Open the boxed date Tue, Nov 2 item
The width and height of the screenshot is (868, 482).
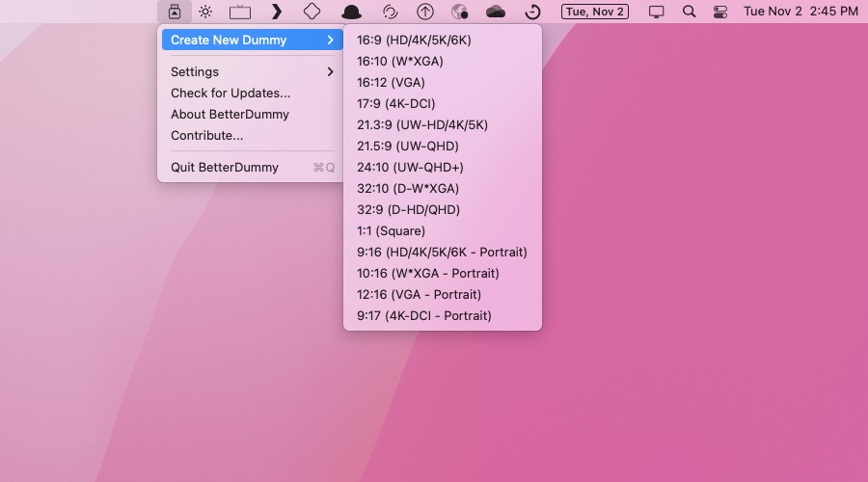594,12
